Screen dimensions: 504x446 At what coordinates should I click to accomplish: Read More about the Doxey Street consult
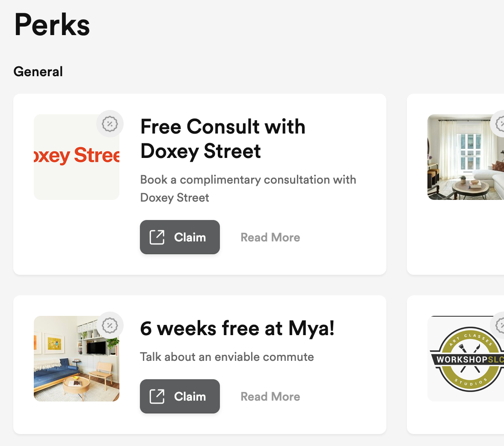click(270, 238)
